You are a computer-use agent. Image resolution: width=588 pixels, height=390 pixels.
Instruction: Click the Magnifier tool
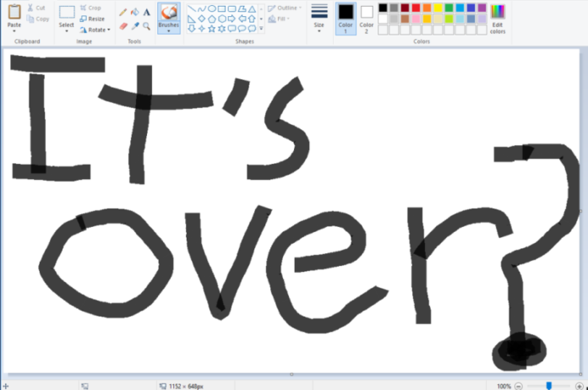tap(147, 26)
